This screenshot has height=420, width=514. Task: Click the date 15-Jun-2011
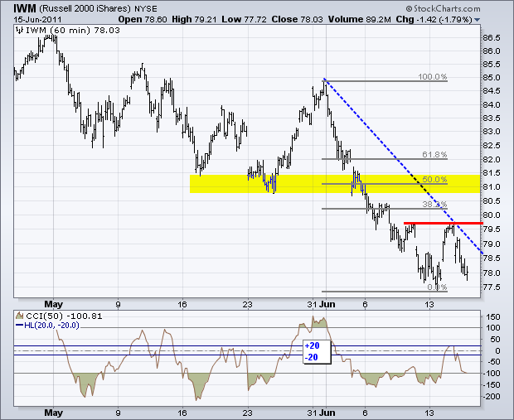37,19
